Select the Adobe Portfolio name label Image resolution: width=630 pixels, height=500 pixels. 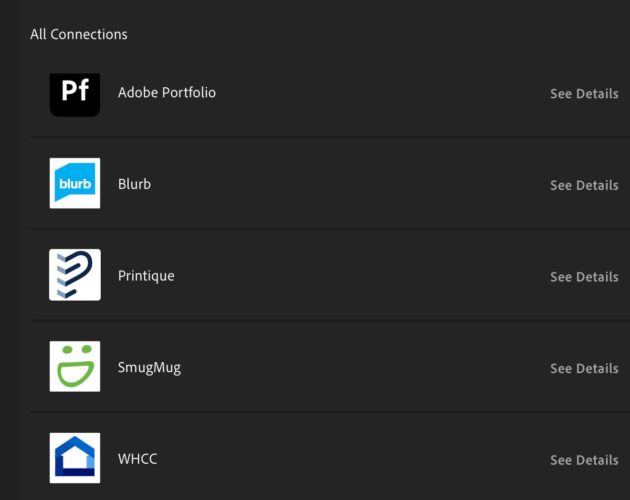click(x=167, y=93)
